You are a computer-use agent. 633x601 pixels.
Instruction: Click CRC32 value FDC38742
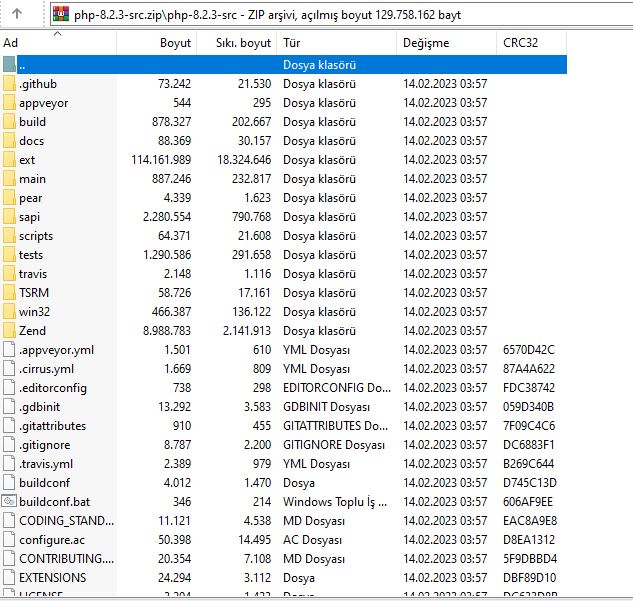(529, 387)
